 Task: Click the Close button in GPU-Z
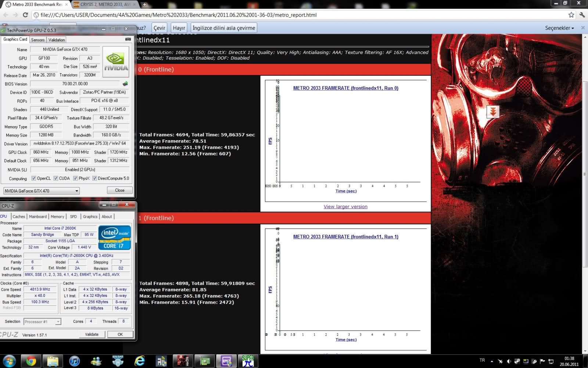(120, 190)
